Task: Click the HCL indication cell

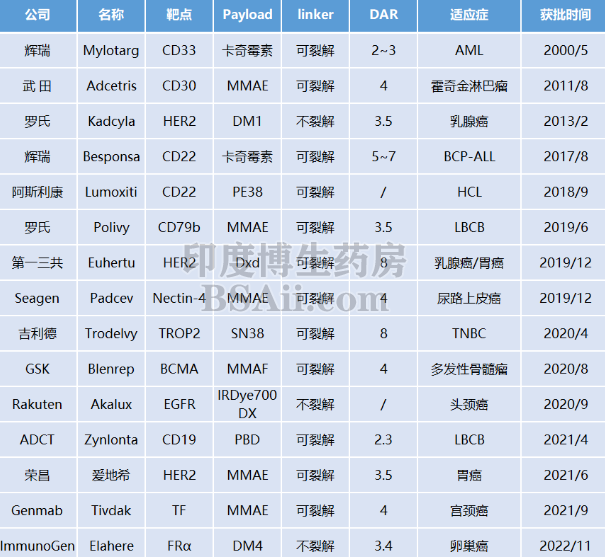Action: [x=469, y=192]
